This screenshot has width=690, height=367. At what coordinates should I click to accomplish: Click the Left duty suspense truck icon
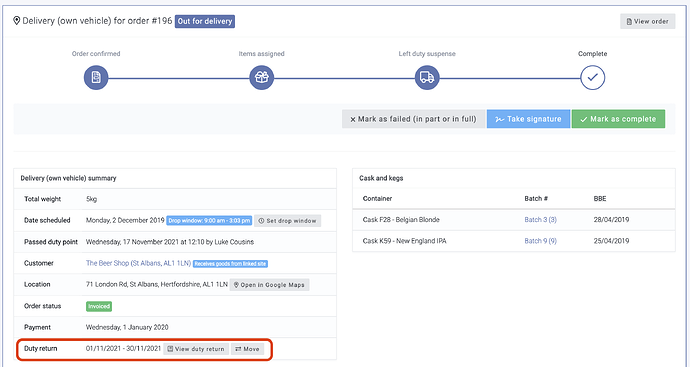point(427,77)
